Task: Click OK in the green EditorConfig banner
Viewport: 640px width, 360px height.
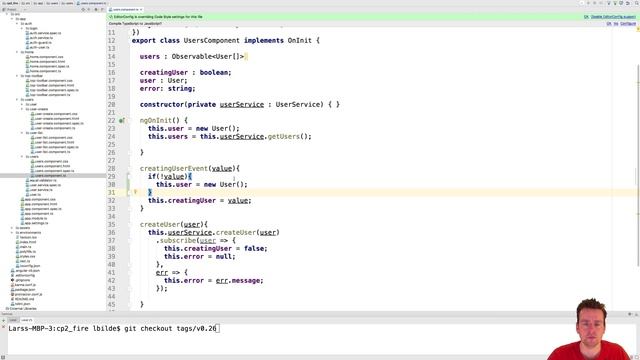Action: pyautogui.click(x=586, y=17)
